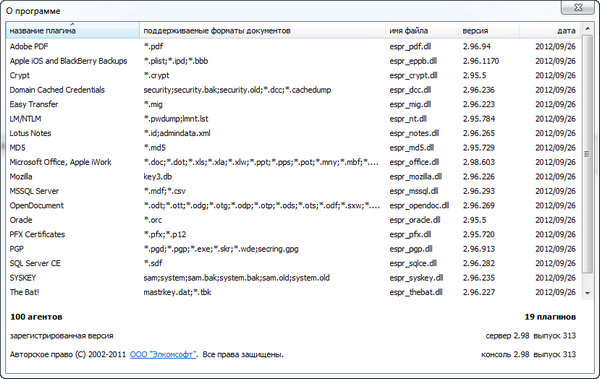Click the сервер 2.98 выпуск 313 text
This screenshot has height=379, width=600.
pyautogui.click(x=531, y=336)
